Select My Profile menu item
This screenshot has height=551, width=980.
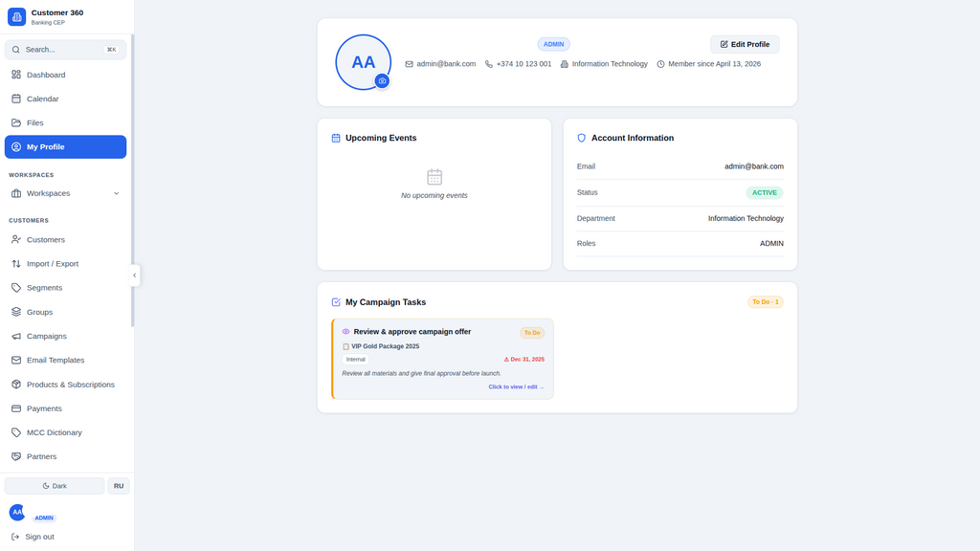click(66, 146)
